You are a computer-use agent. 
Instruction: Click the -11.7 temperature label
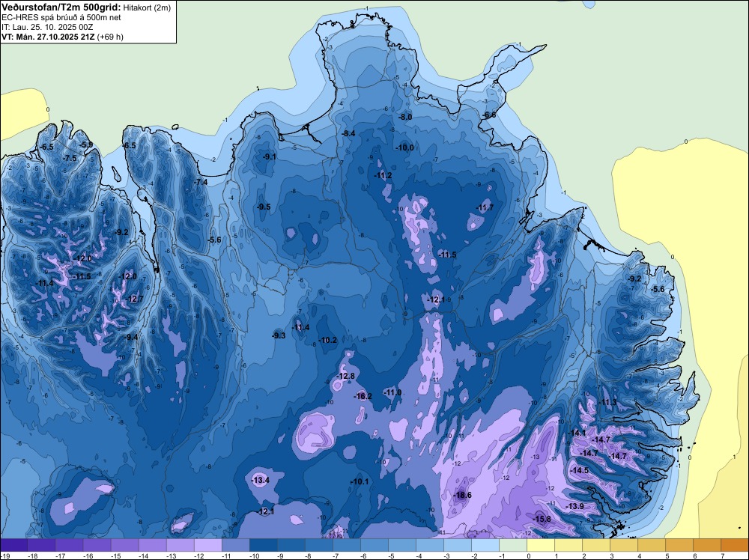pos(485,207)
